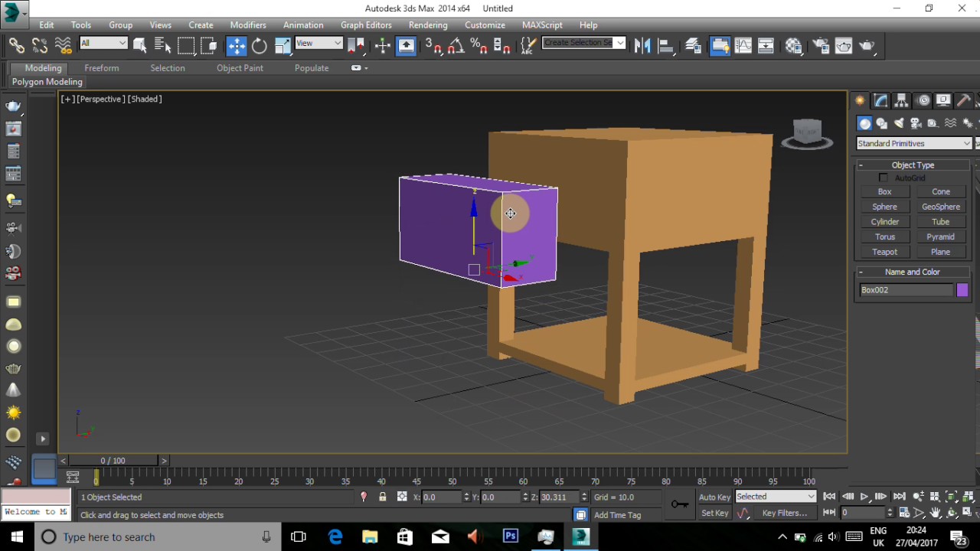The height and width of the screenshot is (551, 980).
Task: Toggle the Percent Snap icon
Action: [479, 46]
